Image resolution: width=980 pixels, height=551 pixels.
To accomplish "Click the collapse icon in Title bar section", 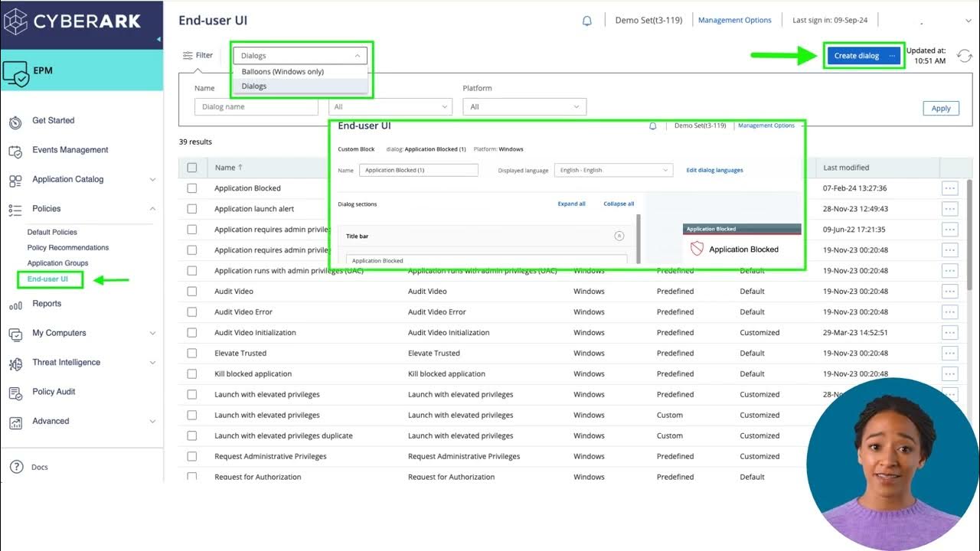I will [619, 236].
